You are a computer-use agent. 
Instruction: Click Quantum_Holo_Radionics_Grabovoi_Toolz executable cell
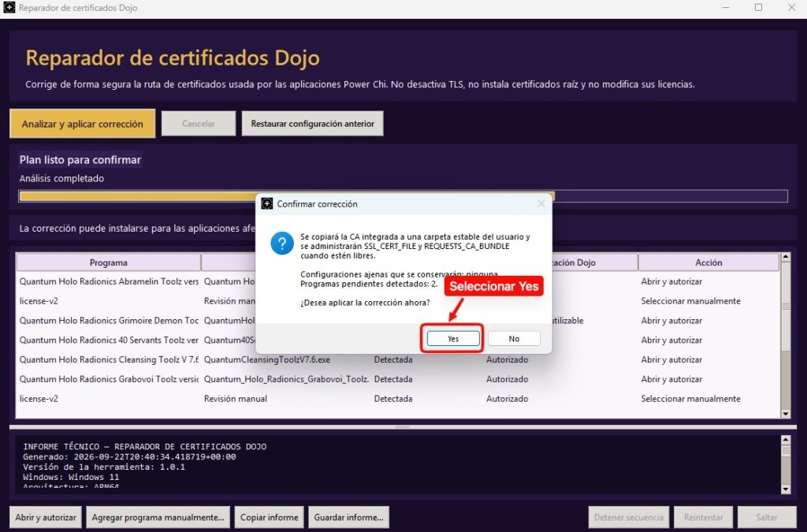(287, 379)
